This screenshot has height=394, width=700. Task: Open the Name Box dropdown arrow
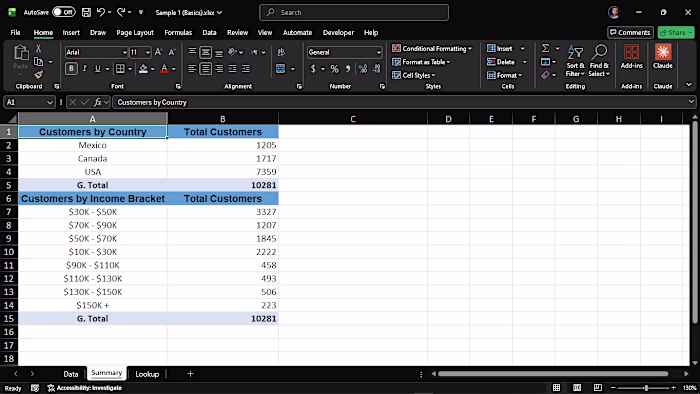(x=50, y=102)
